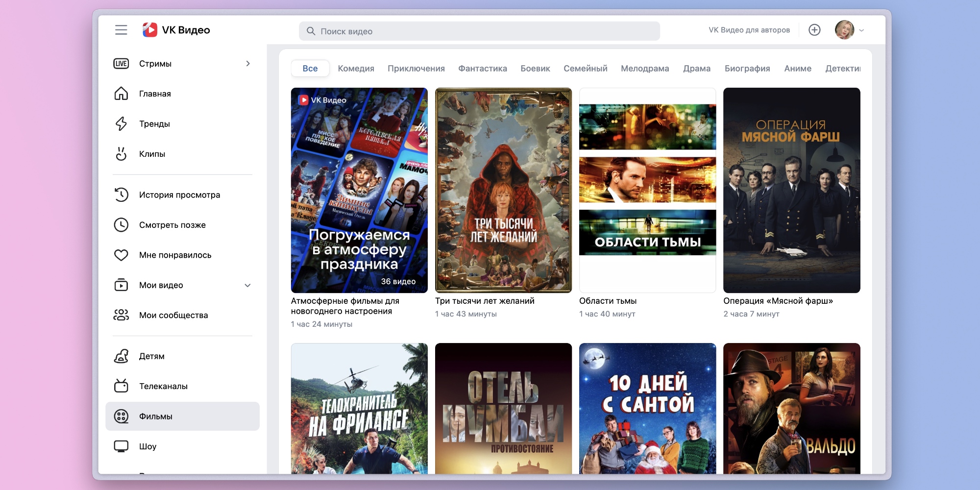The height and width of the screenshot is (490, 980).
Task: Click the title Три тысячи лет желаний
Action: click(485, 301)
